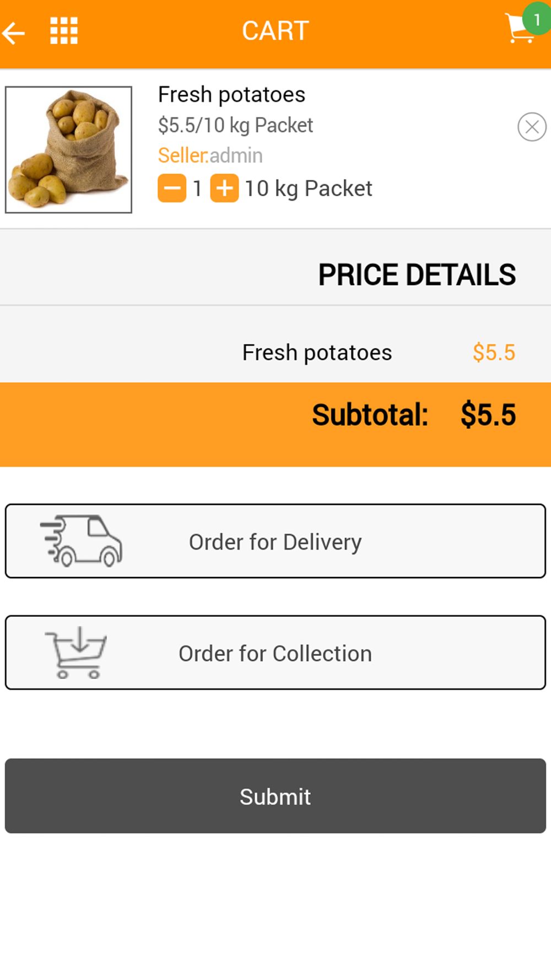The image size is (551, 980).
Task: Decrease potato quantity with minus button
Action: (172, 189)
